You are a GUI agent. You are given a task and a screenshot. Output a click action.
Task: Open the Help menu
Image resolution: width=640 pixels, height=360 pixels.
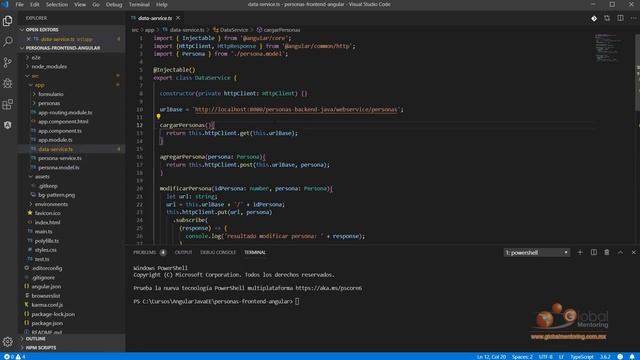162,4
